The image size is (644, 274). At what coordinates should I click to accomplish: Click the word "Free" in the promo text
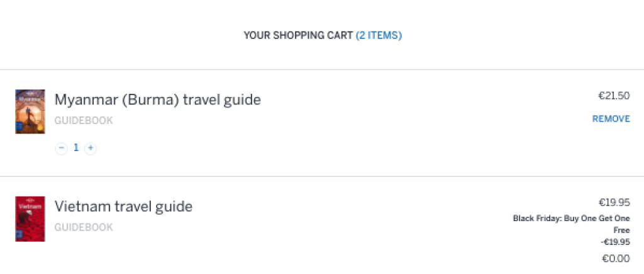click(621, 231)
